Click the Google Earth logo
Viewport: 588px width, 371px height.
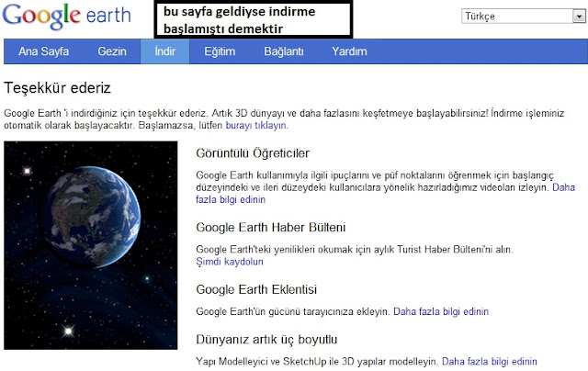[x=67, y=17]
